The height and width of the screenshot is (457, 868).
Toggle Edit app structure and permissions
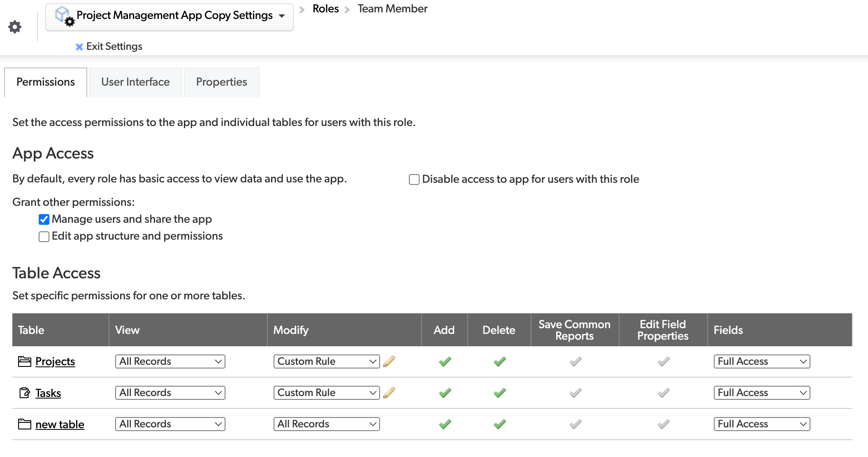click(44, 236)
